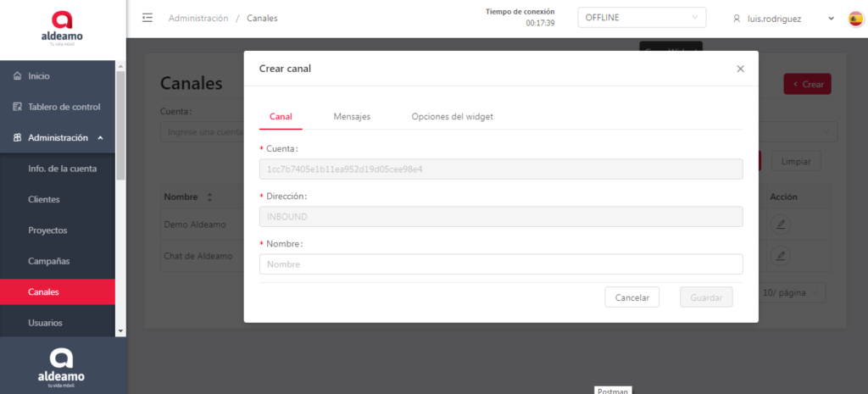Image resolution: width=868 pixels, height=394 pixels.
Task: Switch to the Opciones del widget tab
Action: click(452, 117)
